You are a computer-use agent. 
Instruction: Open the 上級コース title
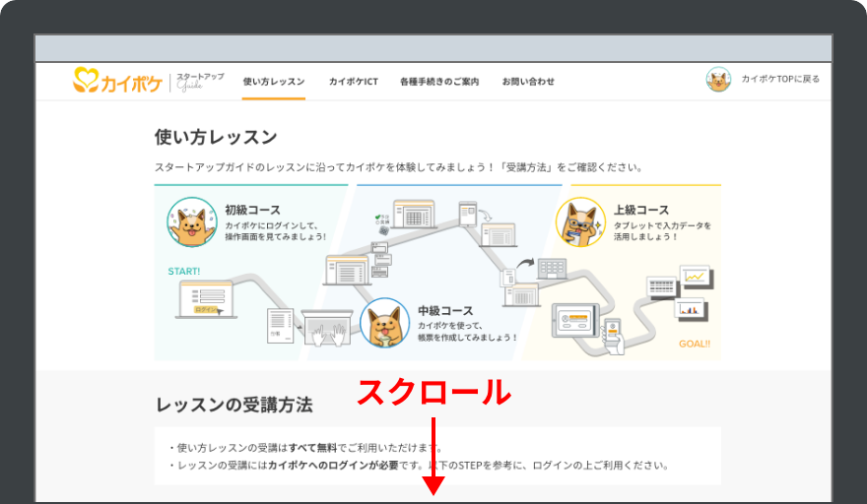pos(641,210)
